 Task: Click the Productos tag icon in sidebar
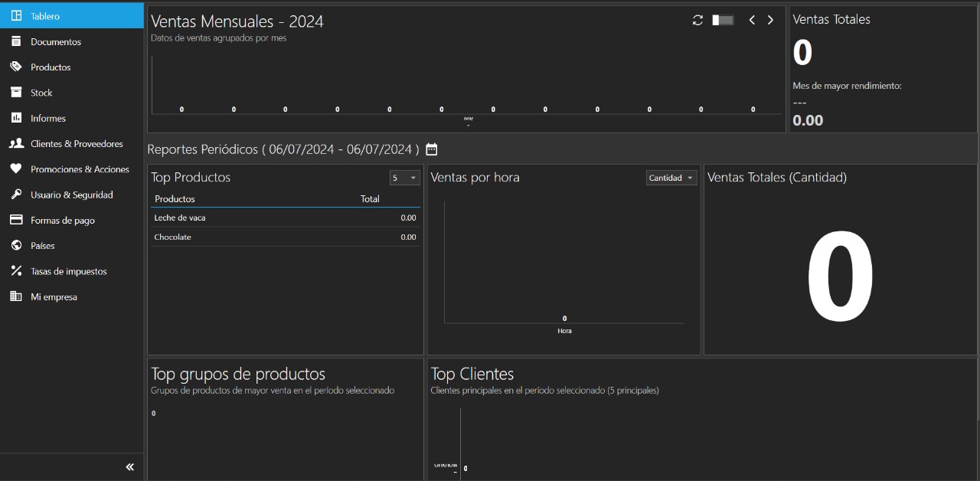(x=16, y=67)
